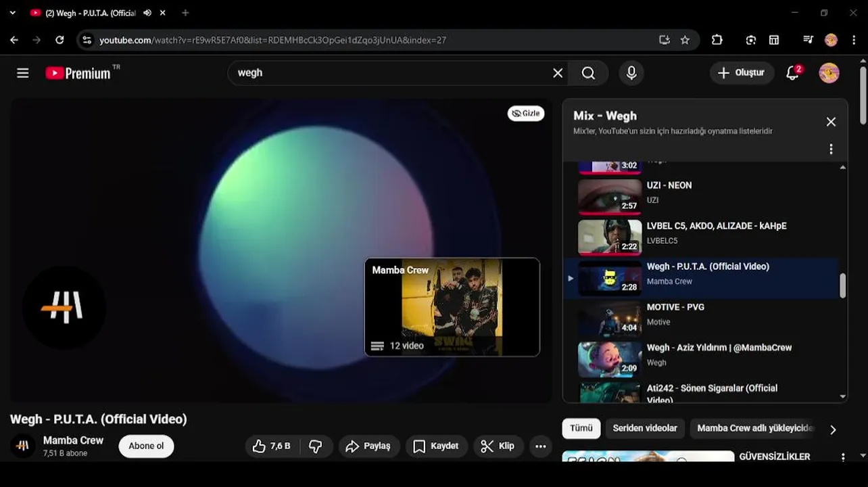View site information icon beside the URL

(87, 40)
